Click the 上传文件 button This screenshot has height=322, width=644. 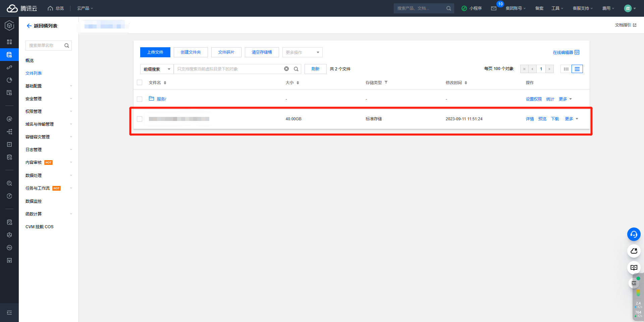point(155,52)
